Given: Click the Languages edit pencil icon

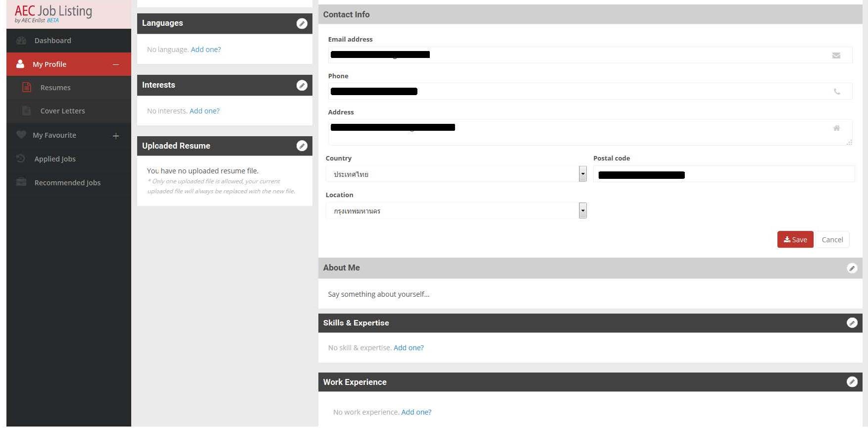Looking at the screenshot, I should click(302, 24).
